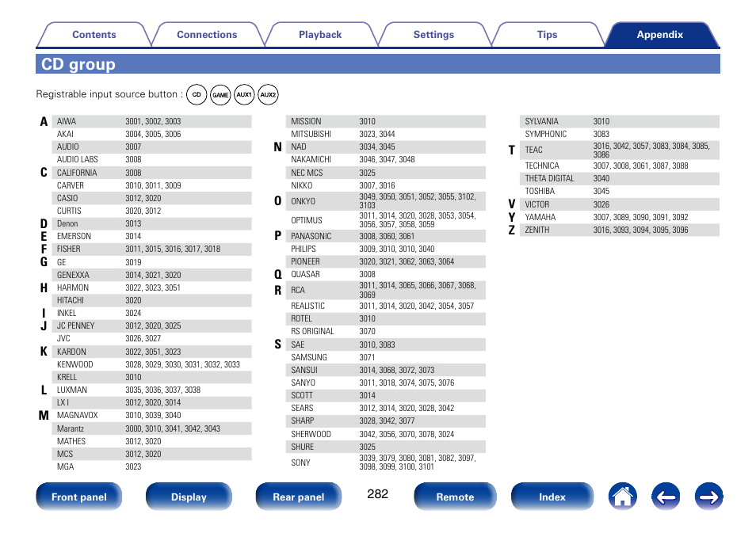Select the Denon brand entry

click(x=67, y=223)
